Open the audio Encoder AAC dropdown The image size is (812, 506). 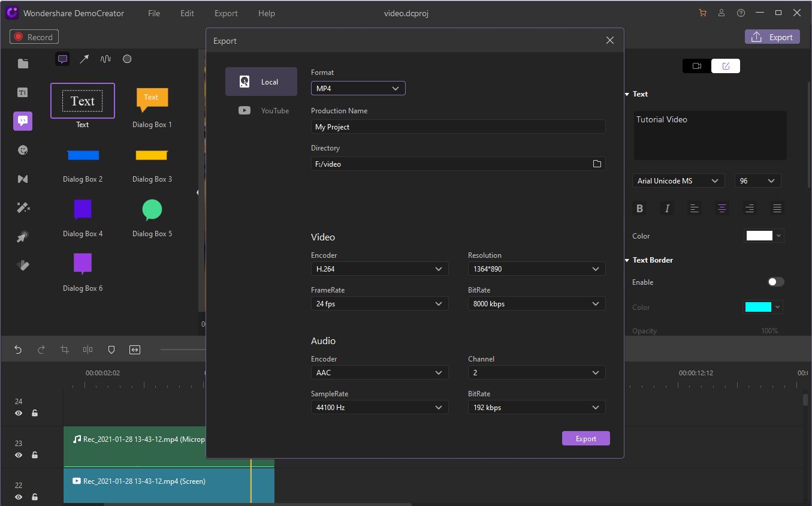coord(380,373)
